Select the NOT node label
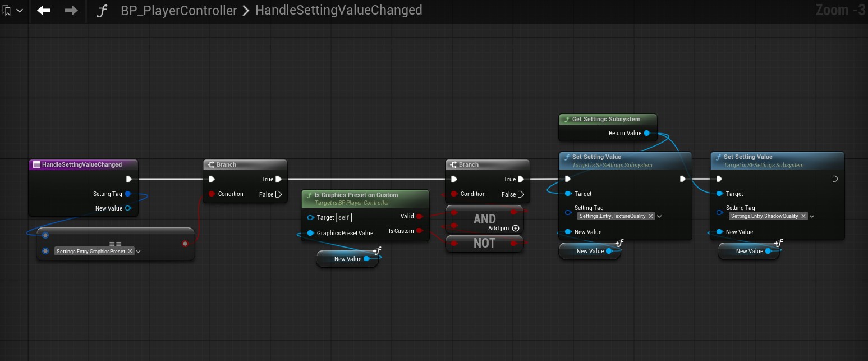The width and height of the screenshot is (868, 361). point(485,243)
